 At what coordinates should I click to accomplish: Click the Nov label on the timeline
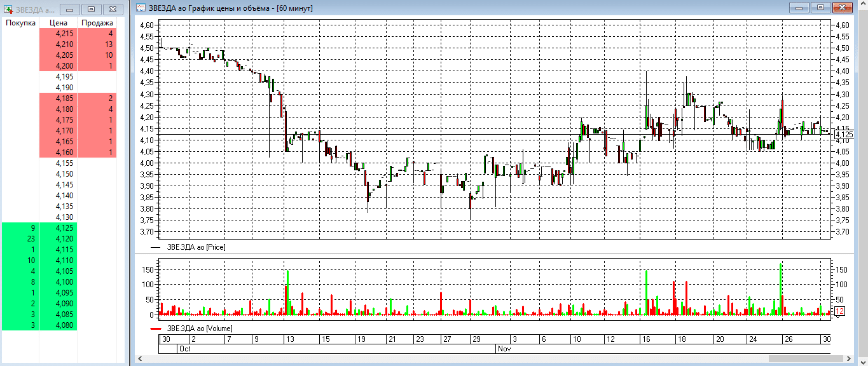(504, 349)
